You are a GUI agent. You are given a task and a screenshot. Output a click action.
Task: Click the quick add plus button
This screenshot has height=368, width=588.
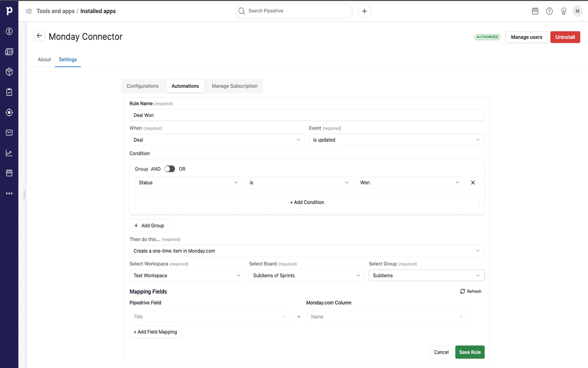click(x=364, y=11)
